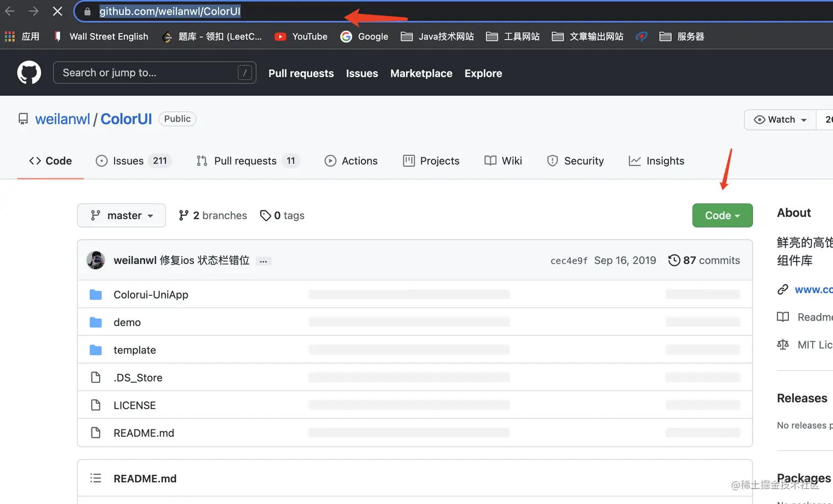This screenshot has width=833, height=504.
Task: Open commit hash cec4e9f
Action: point(569,261)
